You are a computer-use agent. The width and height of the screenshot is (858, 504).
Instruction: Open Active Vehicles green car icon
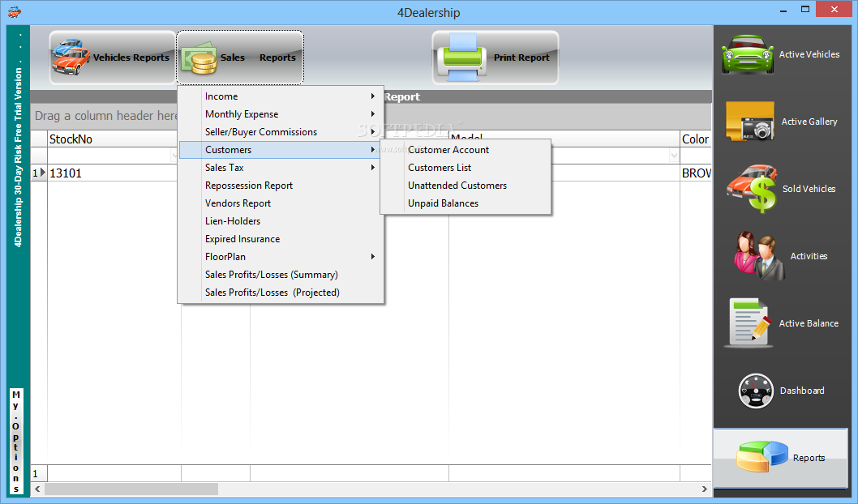[748, 54]
